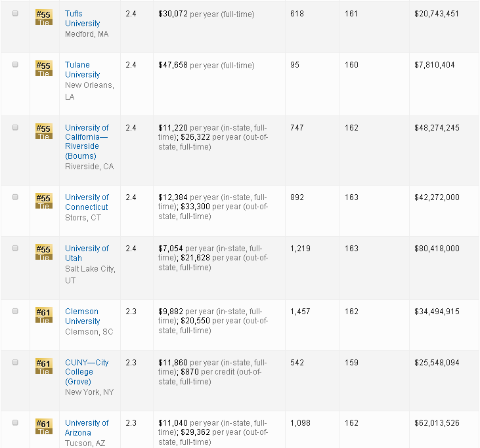This screenshot has width=480, height=448.
Task: Click the #55 Tie badge for Tufts
Action: [43, 18]
